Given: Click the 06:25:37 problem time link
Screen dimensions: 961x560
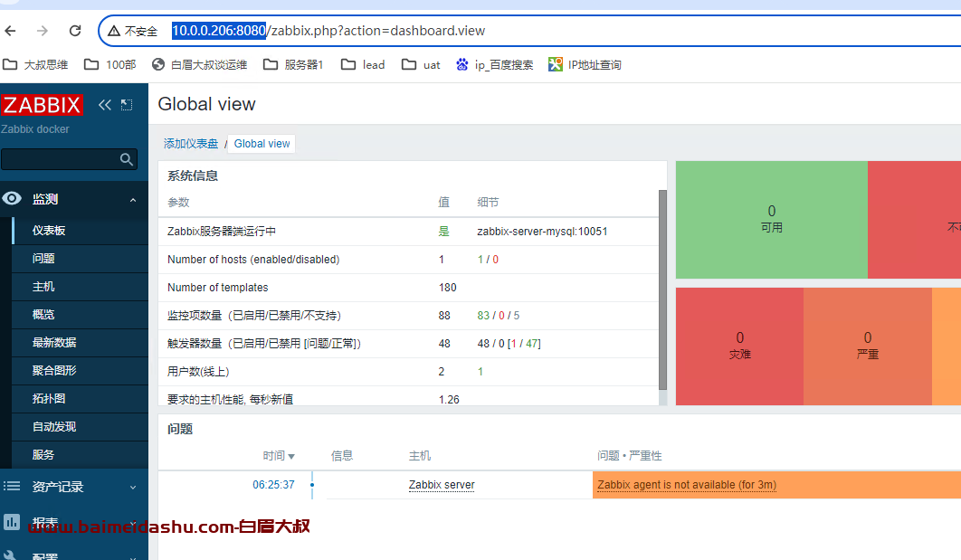Looking at the screenshot, I should [273, 485].
